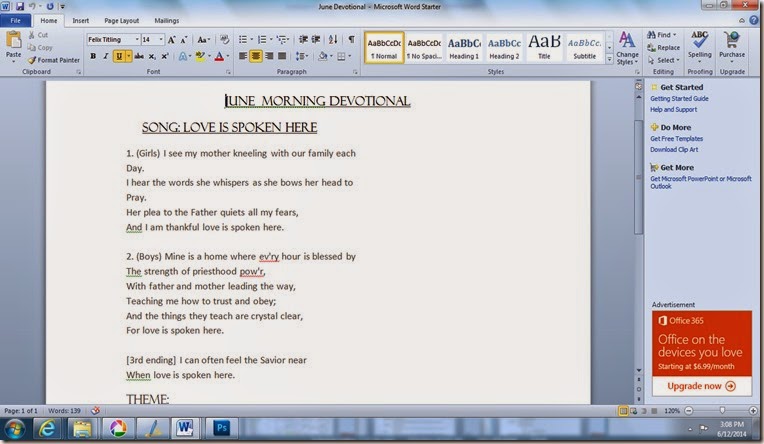Image resolution: width=764 pixels, height=444 pixels.
Task: Switch to the Page Layout tab
Action: tap(121, 20)
